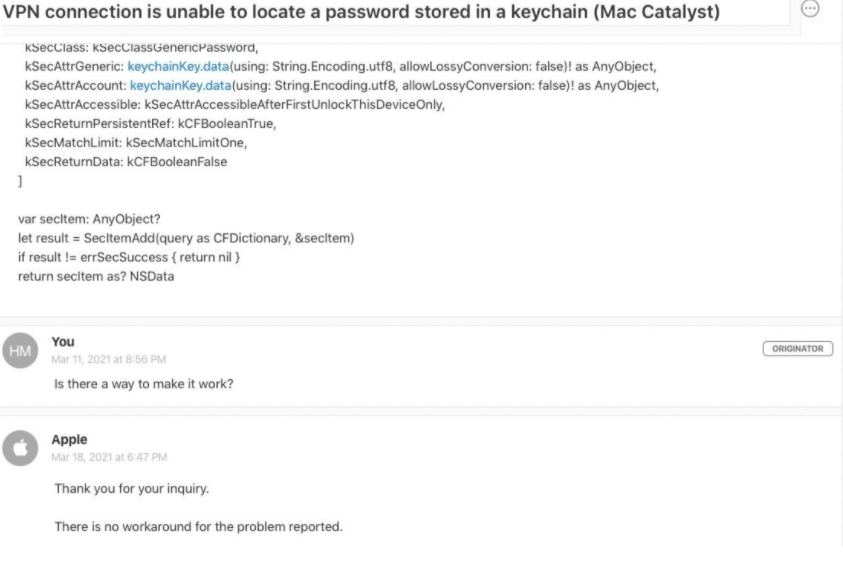Click the ORIGINATOR badge
This screenshot has width=843, height=562.
click(797, 348)
